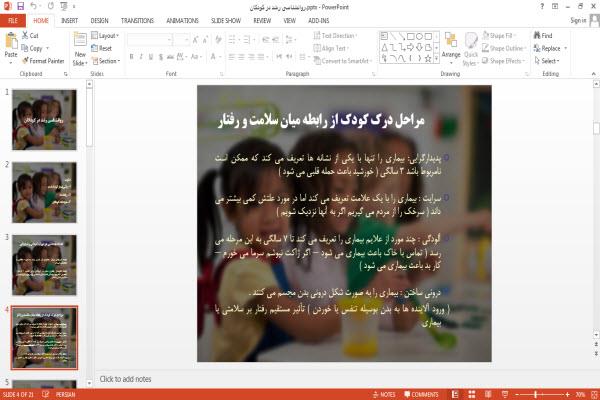Select the slide 2 thumbnail
This screenshot has width=600, height=400.
(x=44, y=193)
